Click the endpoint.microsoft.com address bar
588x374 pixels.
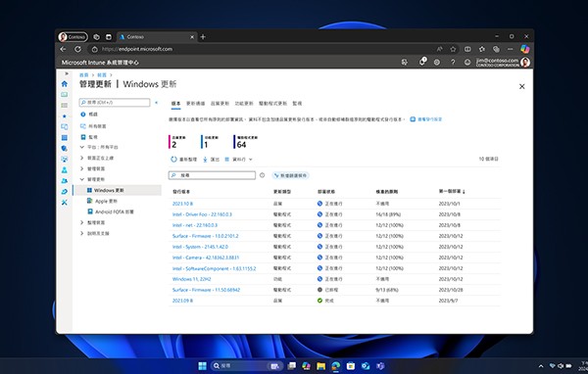click(263, 49)
